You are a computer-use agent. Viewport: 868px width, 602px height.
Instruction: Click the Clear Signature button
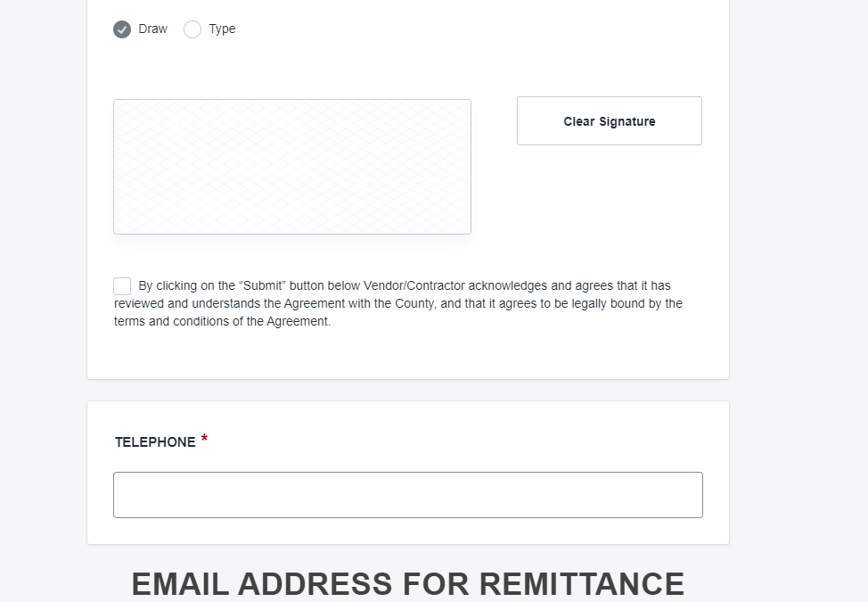point(609,121)
